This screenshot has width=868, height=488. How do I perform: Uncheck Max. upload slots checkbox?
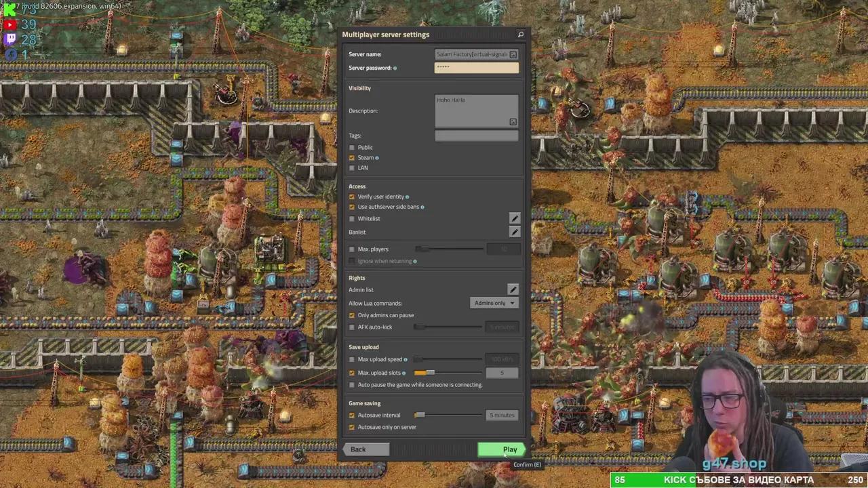point(352,373)
